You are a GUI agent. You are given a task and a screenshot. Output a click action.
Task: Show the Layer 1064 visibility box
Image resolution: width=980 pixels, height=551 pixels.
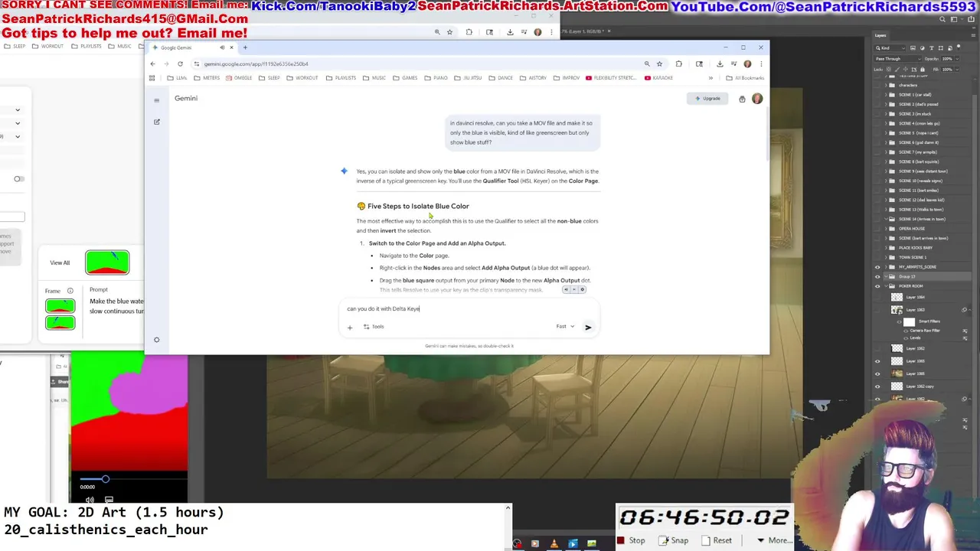[877, 297]
